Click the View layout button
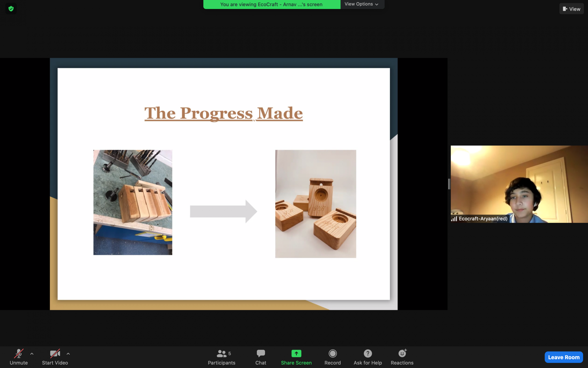Viewport: 588px width, 368px height. pyautogui.click(x=571, y=9)
